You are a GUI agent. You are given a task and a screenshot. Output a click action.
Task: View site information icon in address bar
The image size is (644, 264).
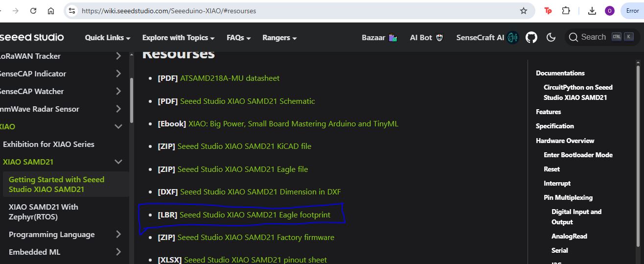click(72, 10)
